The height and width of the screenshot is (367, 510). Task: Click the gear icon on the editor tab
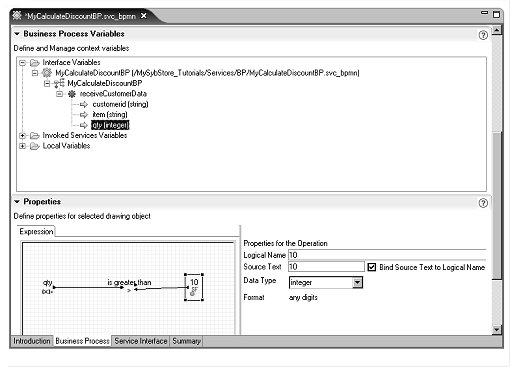pyautogui.click(x=17, y=15)
